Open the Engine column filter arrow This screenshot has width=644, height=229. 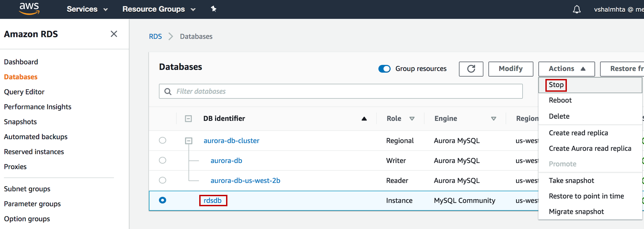[x=493, y=119]
